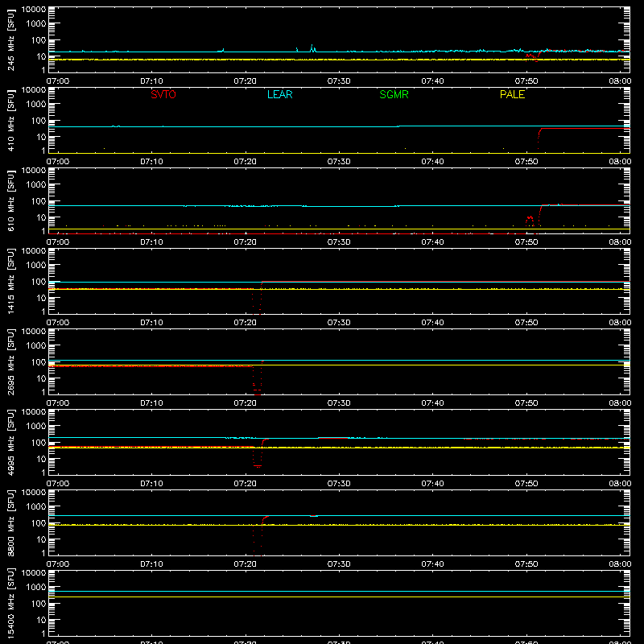
Task: Click the cyan spike near 07:27 in 245 MHz
Action: tap(312, 48)
